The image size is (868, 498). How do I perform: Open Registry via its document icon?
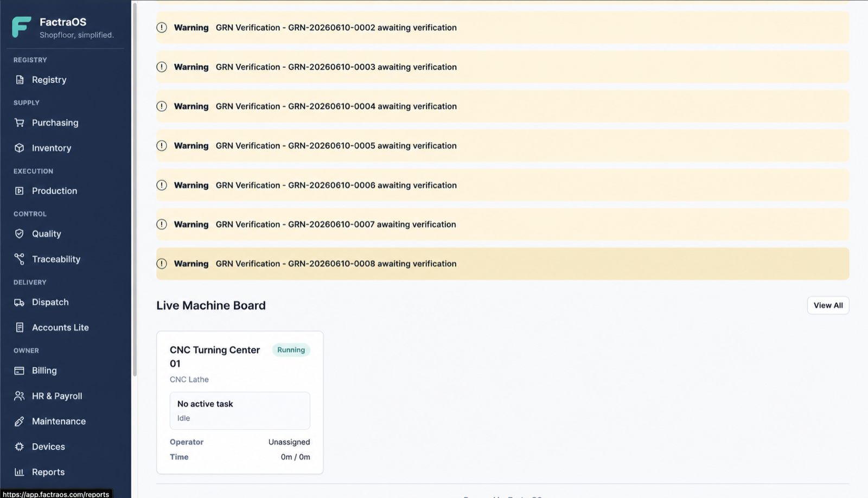click(20, 80)
